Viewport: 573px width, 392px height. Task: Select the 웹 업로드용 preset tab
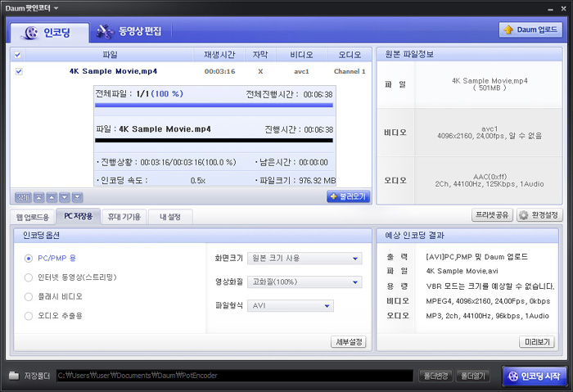click(x=33, y=217)
